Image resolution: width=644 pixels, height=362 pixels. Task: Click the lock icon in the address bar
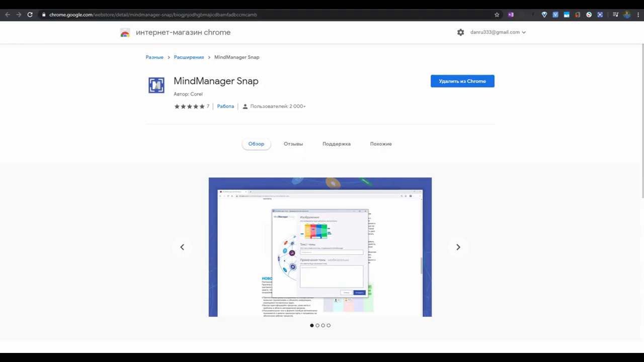click(x=44, y=15)
